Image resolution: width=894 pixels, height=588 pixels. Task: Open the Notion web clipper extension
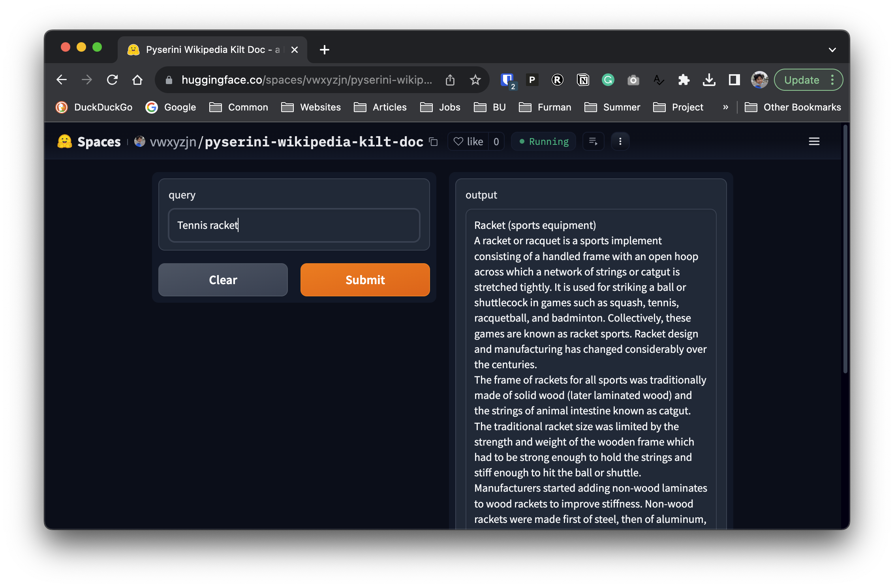coord(583,80)
